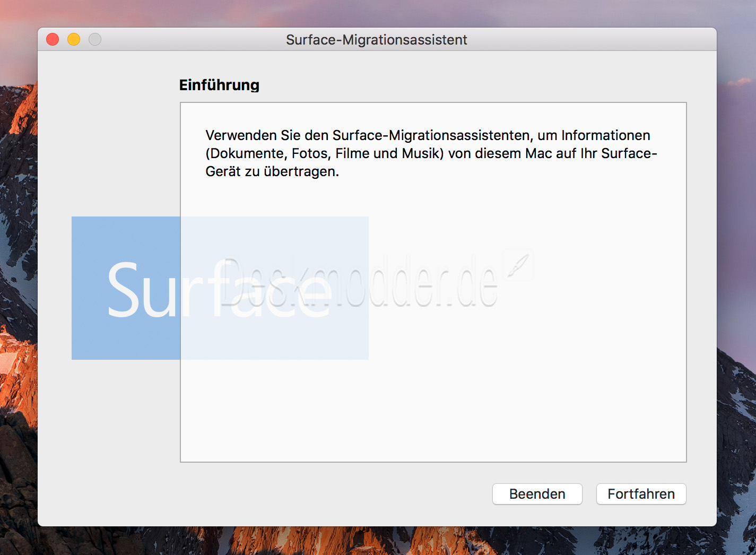756x555 pixels.
Task: Click the Einführung heading
Action: coord(219,85)
